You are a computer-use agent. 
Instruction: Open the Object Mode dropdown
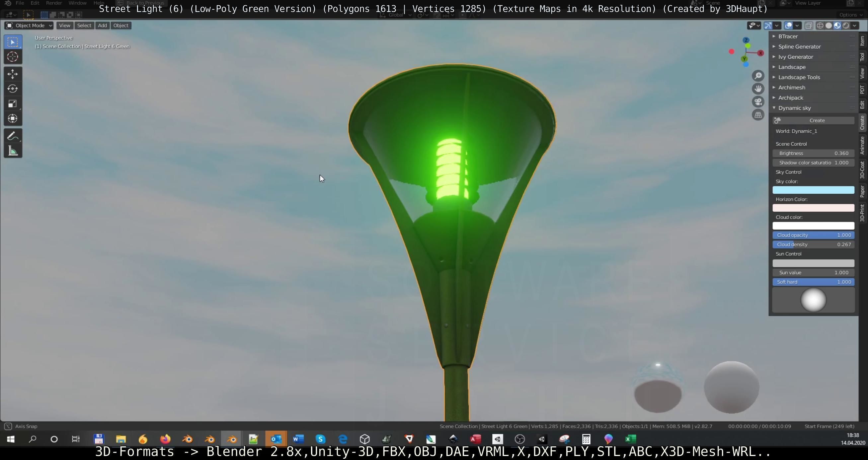coord(29,26)
